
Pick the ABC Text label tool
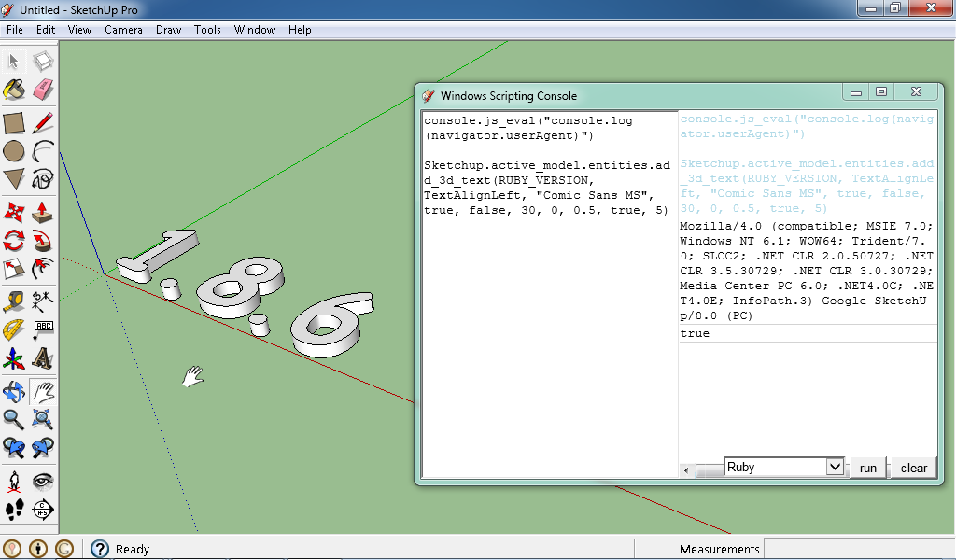(x=43, y=330)
